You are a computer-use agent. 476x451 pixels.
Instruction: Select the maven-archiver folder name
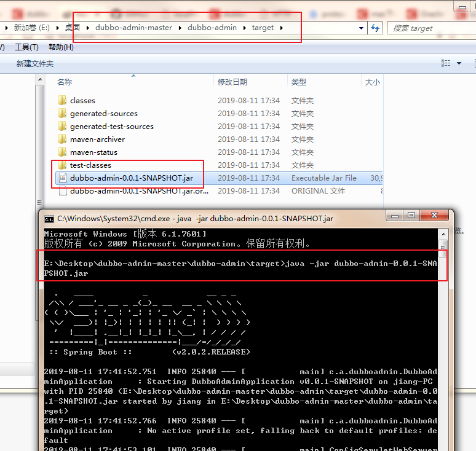97,139
